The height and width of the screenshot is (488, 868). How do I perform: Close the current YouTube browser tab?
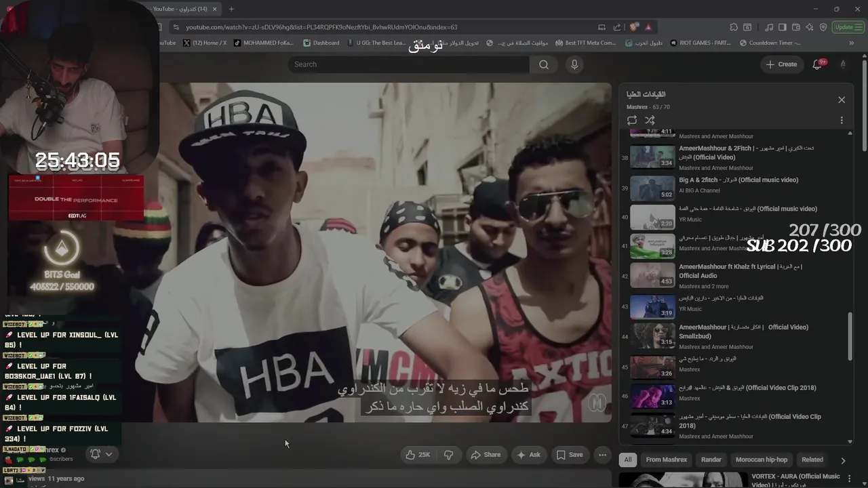215,9
